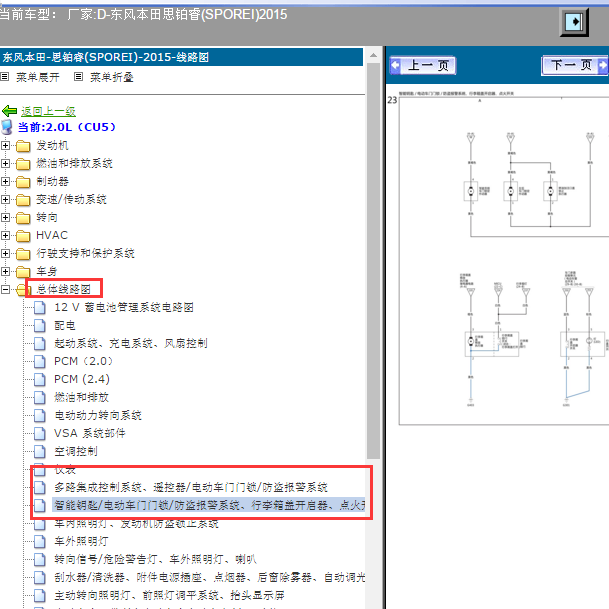
Task: Open the 燃油和排放 diagram entry
Action: (81, 397)
